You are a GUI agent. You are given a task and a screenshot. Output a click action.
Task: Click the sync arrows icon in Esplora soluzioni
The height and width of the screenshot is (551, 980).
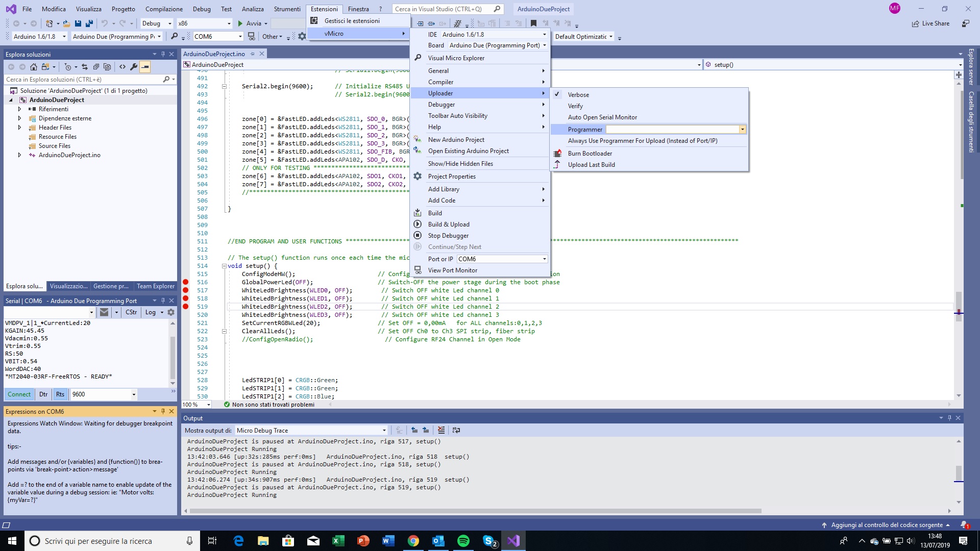coord(85,67)
